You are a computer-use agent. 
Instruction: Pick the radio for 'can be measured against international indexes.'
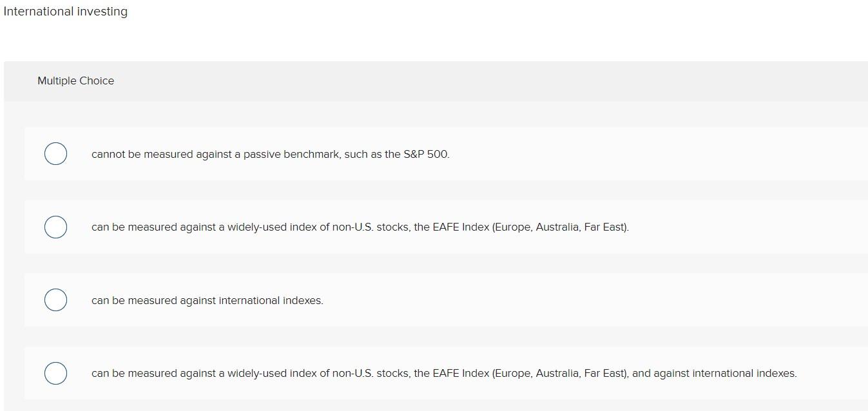pyautogui.click(x=55, y=300)
